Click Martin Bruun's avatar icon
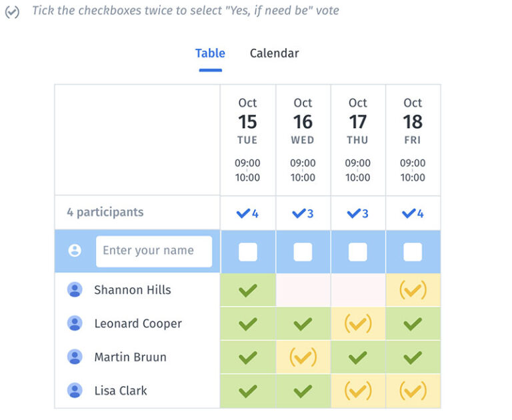512x420 pixels. point(75,357)
